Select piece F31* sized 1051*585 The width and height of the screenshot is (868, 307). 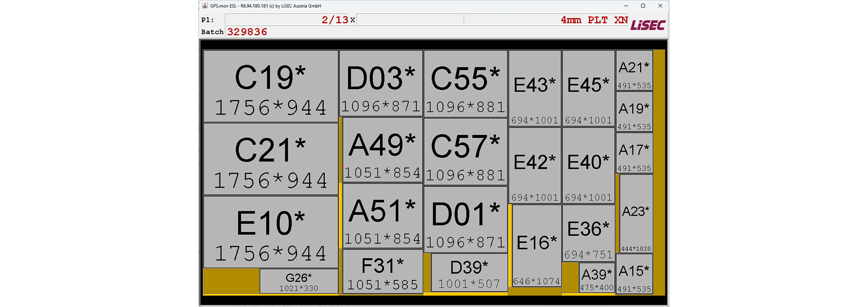click(x=383, y=272)
